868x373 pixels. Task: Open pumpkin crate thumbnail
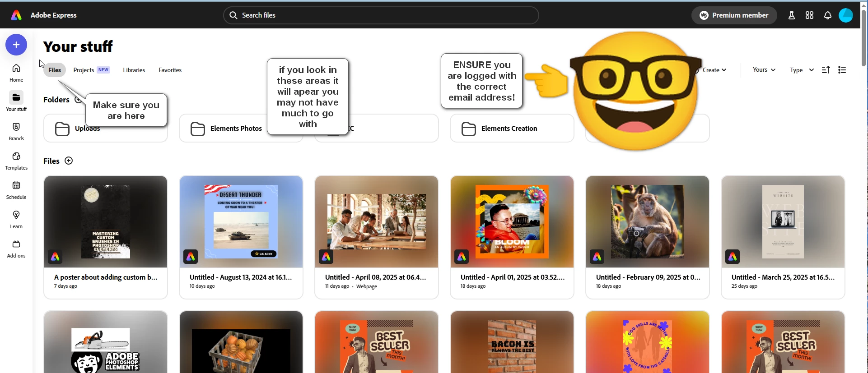[x=241, y=342]
